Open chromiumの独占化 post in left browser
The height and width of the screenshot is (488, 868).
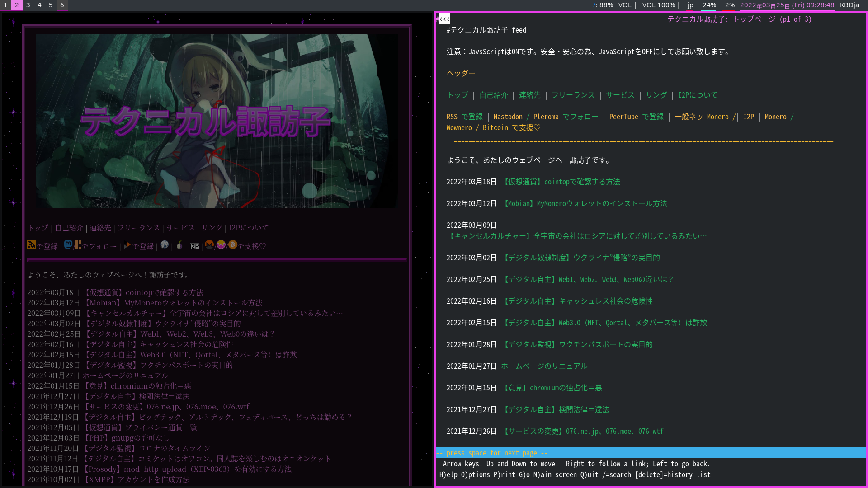point(137,386)
